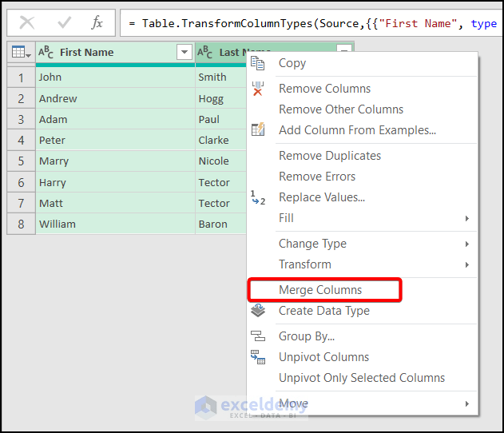Click the formula bar text field
This screenshot has height=433, width=504.
tap(312, 23)
